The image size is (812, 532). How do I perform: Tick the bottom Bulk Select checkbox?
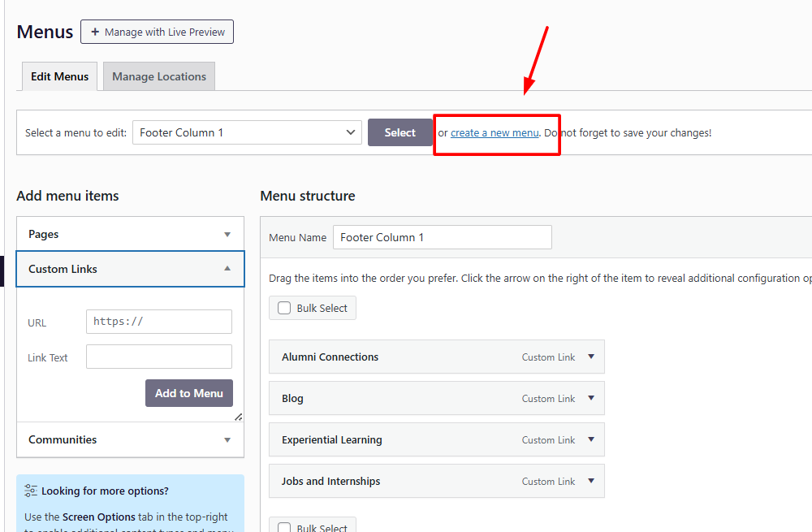(284, 527)
